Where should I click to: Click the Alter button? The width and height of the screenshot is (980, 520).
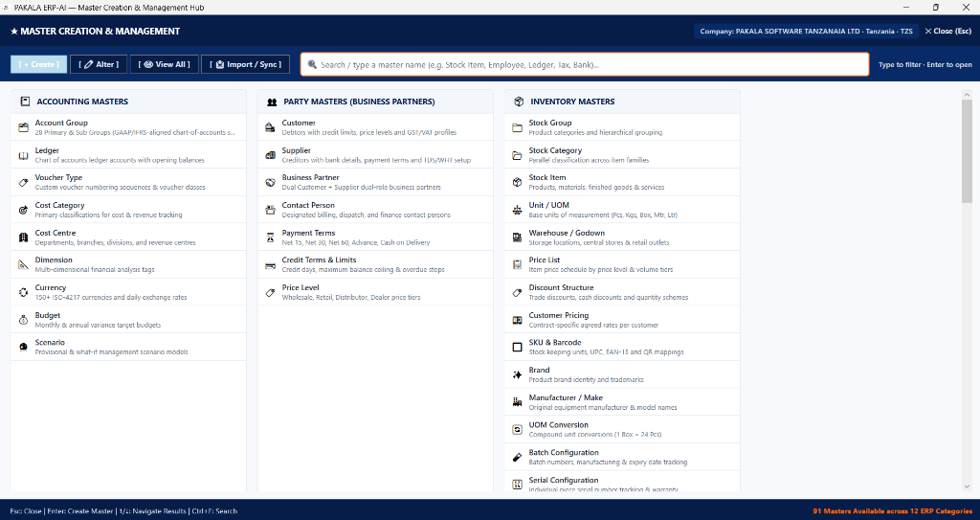99,64
